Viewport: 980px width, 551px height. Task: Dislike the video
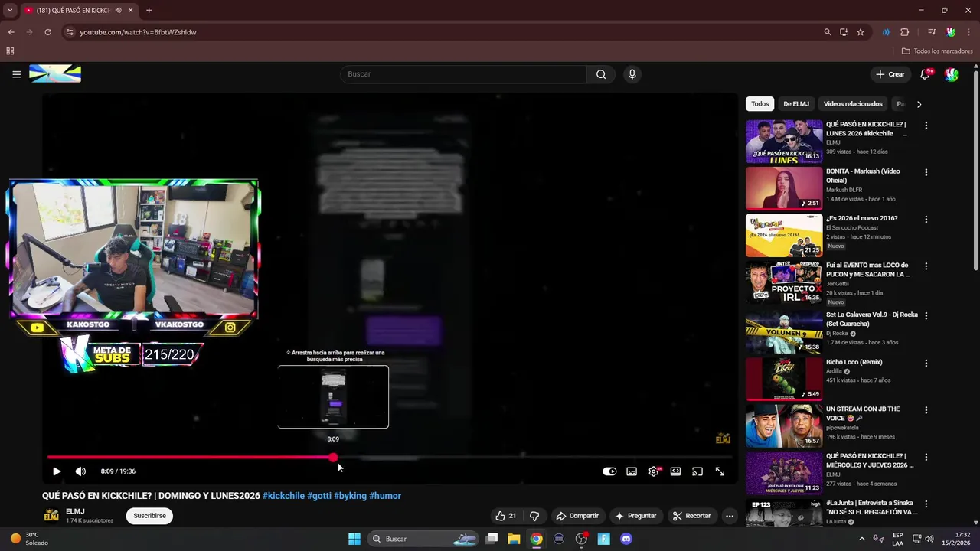[x=534, y=516]
